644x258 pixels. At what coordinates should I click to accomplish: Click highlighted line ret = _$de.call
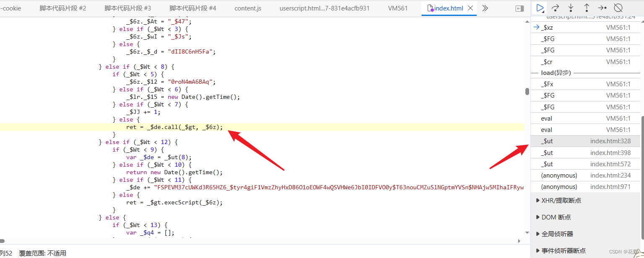[x=174, y=127]
